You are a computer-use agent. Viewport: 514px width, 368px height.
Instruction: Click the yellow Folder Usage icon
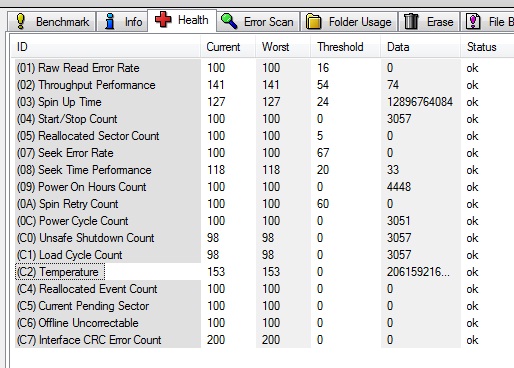point(313,22)
